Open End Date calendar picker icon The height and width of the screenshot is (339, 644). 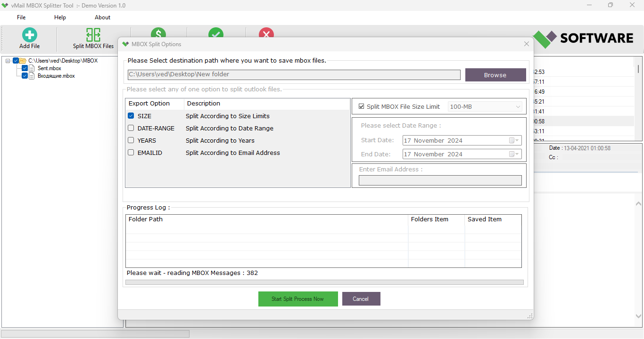tap(514, 154)
